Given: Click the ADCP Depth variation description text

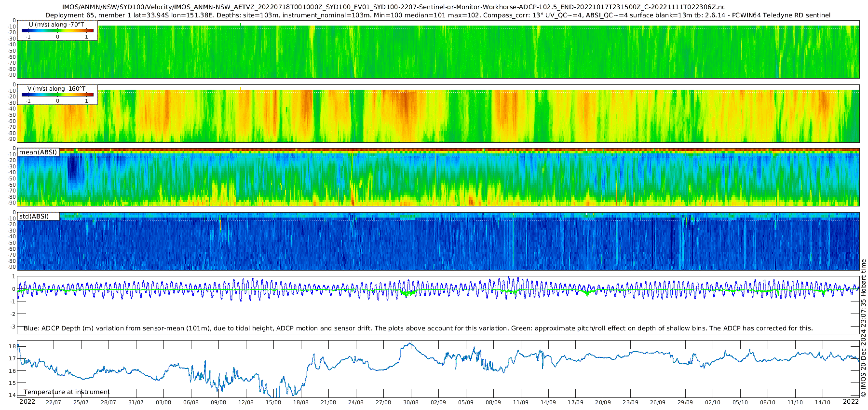Looking at the screenshot, I should point(418,328).
